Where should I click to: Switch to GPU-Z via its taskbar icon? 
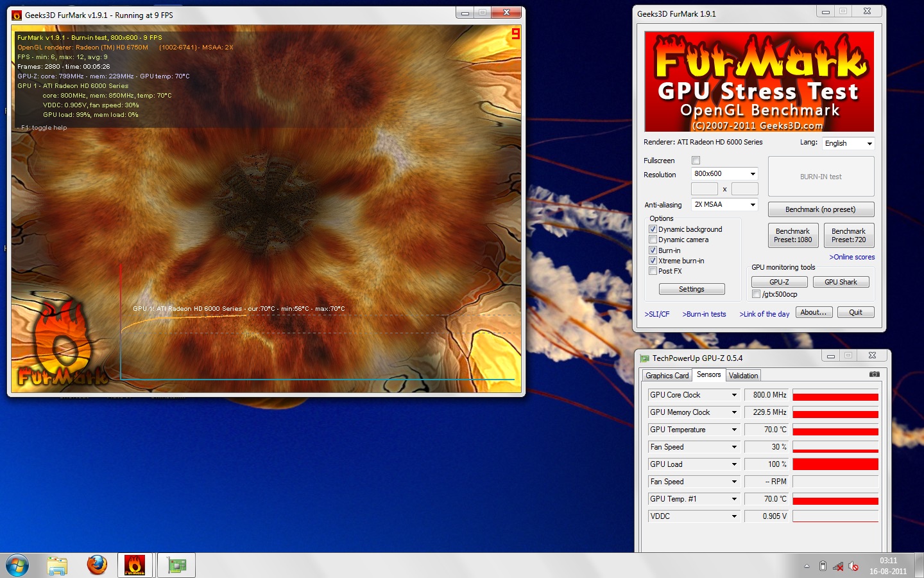pyautogui.click(x=176, y=566)
